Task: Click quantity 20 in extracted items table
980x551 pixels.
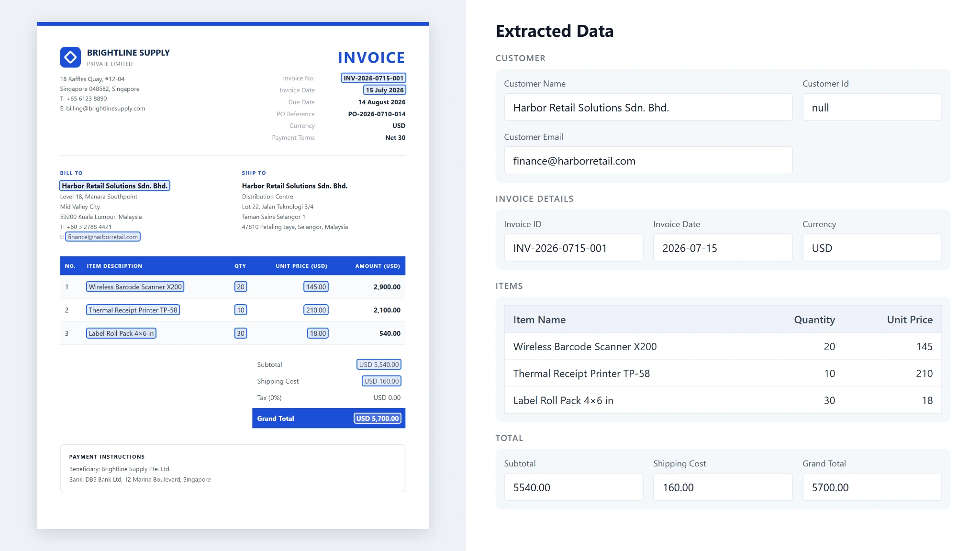Action: coord(829,346)
